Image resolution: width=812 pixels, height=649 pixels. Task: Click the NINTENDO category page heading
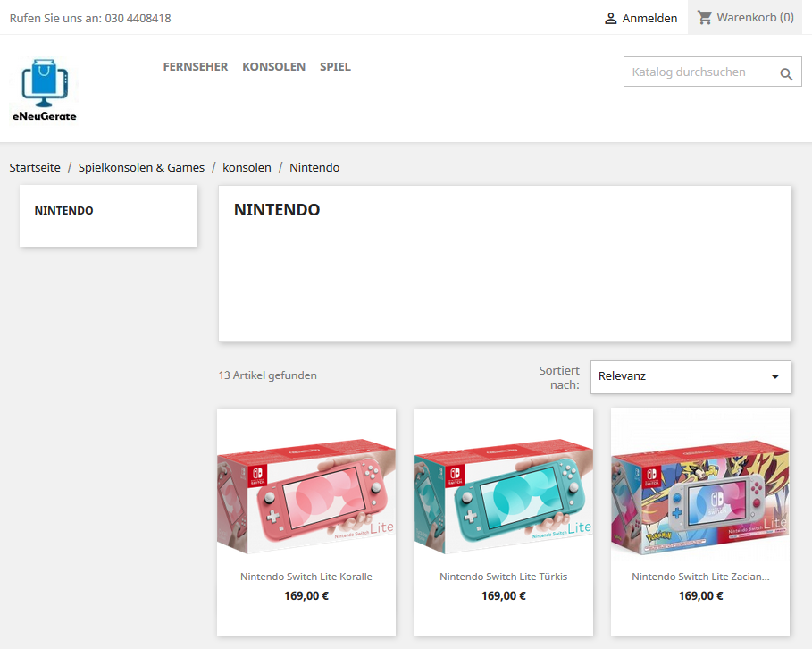[277, 210]
